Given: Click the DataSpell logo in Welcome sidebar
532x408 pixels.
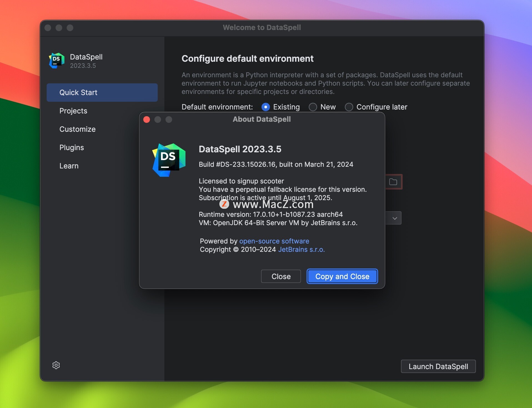Looking at the screenshot, I should point(57,61).
